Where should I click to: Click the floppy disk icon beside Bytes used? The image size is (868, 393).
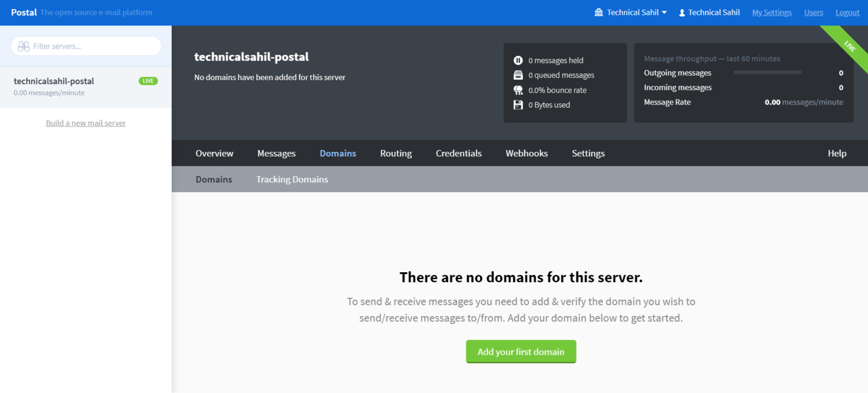[518, 104]
